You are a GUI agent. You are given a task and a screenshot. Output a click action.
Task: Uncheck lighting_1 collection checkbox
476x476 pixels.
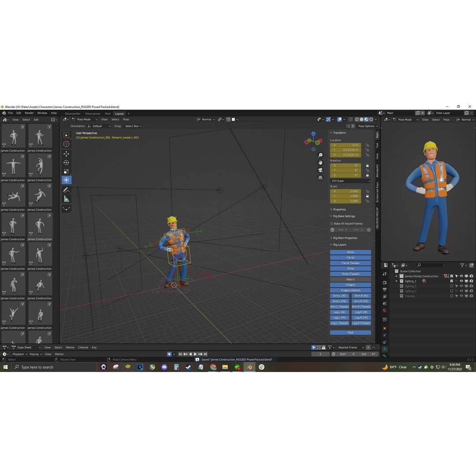pyautogui.click(x=451, y=281)
